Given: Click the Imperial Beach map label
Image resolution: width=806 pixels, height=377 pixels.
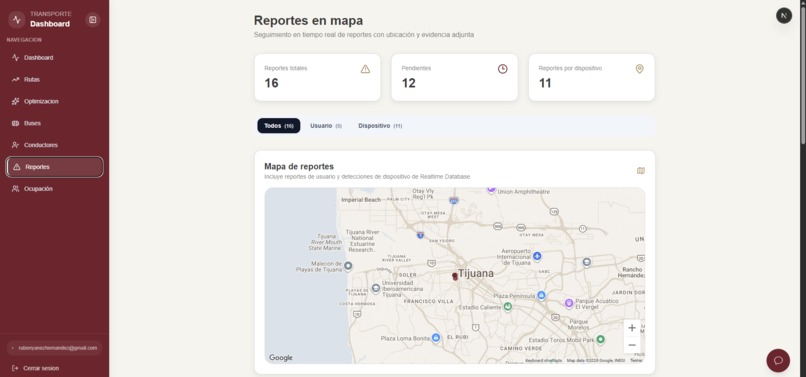Looking at the screenshot, I should click(361, 200).
